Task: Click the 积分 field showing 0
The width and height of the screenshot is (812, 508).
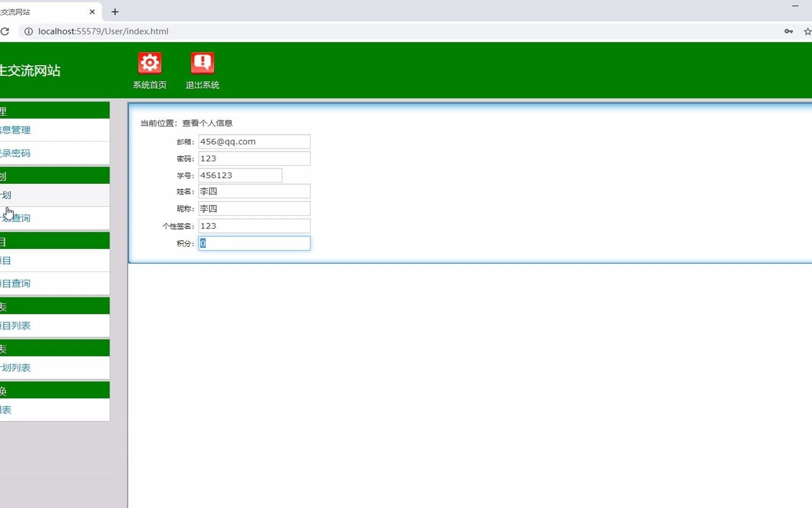Action: tap(254, 244)
